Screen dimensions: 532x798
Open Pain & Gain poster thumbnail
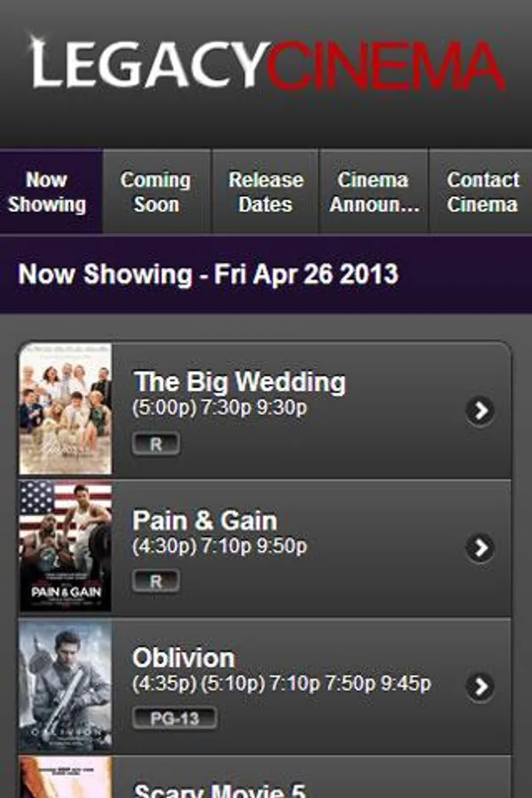(65, 546)
